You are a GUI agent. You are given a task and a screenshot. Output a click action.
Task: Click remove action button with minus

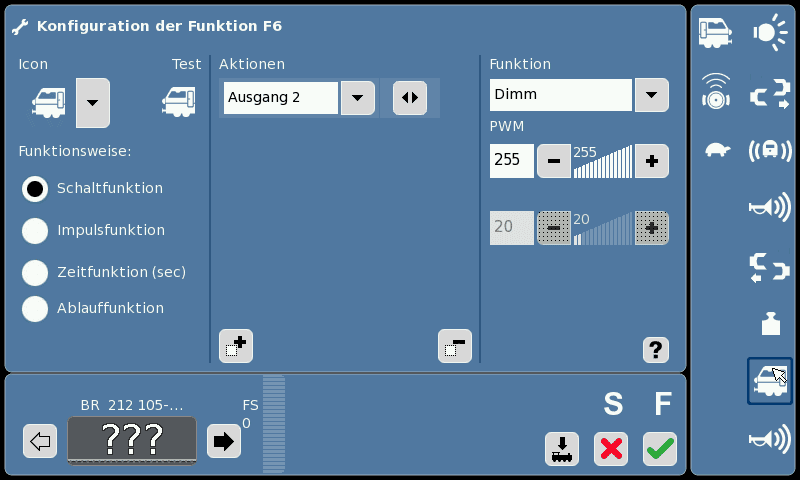point(455,346)
